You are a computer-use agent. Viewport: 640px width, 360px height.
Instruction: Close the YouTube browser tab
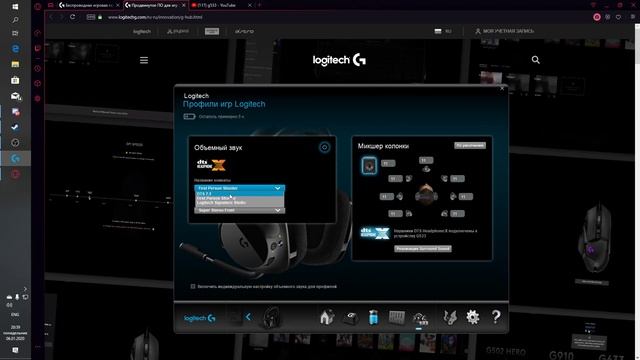coord(250,5)
